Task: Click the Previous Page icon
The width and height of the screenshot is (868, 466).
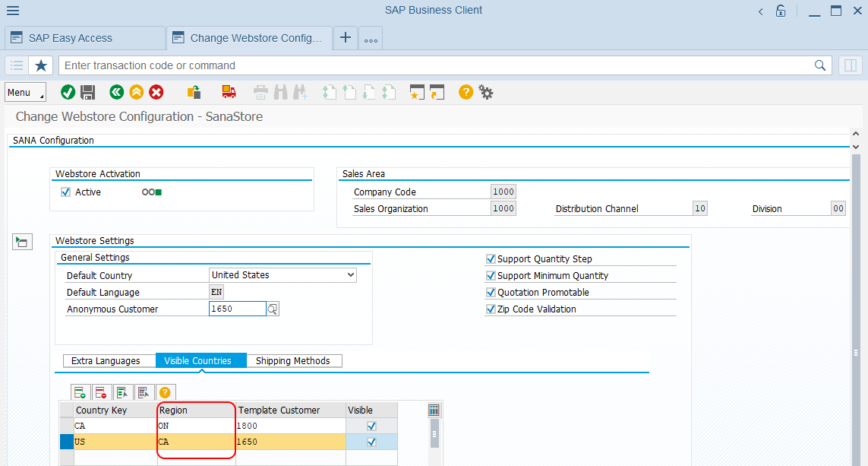Action: (349, 93)
